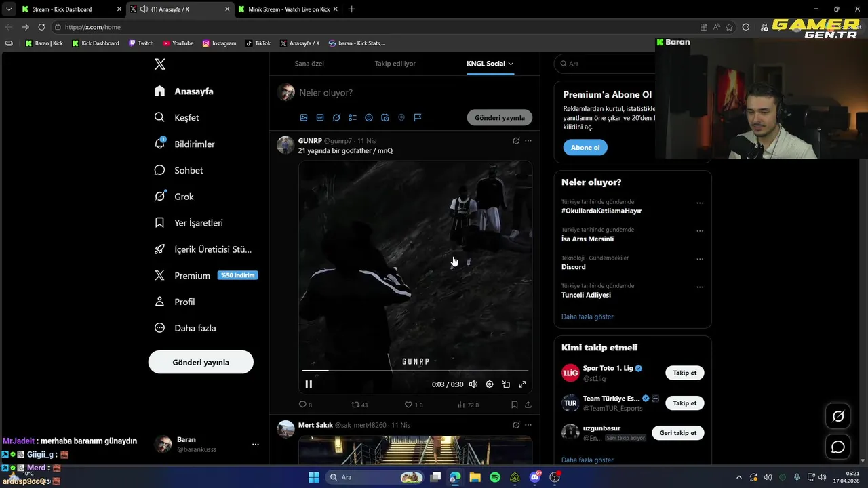Click the flag icon in composer toolbar

pyautogui.click(x=418, y=117)
